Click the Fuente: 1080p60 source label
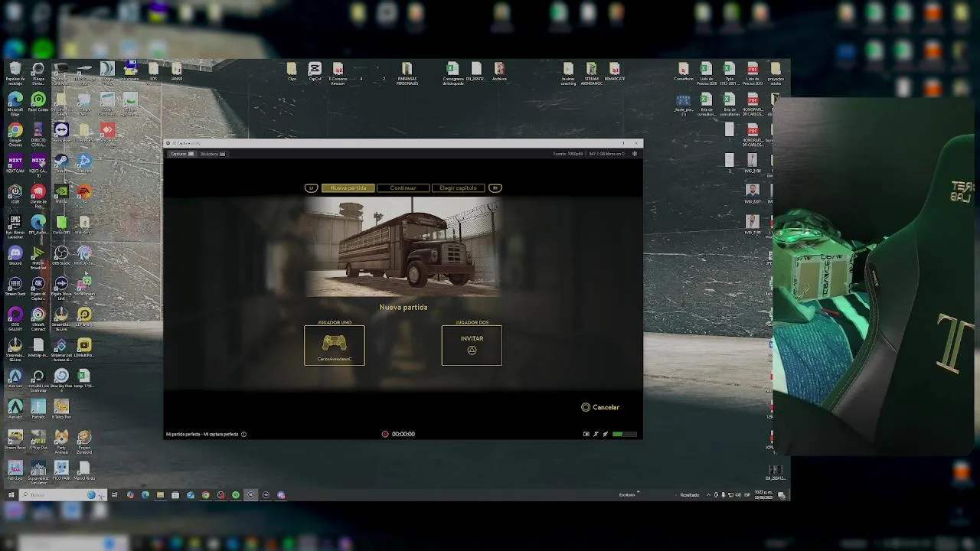 click(x=569, y=154)
